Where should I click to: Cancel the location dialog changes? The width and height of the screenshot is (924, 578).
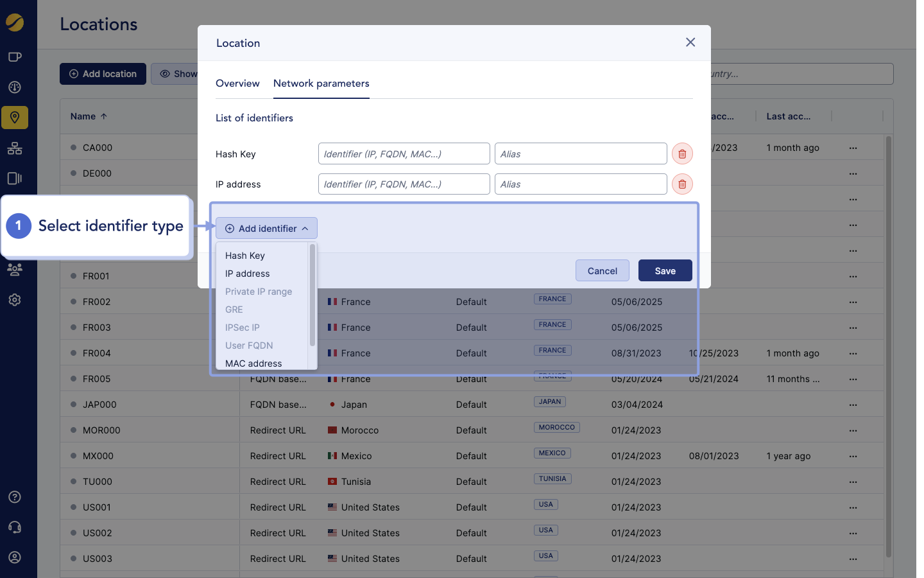click(x=602, y=270)
